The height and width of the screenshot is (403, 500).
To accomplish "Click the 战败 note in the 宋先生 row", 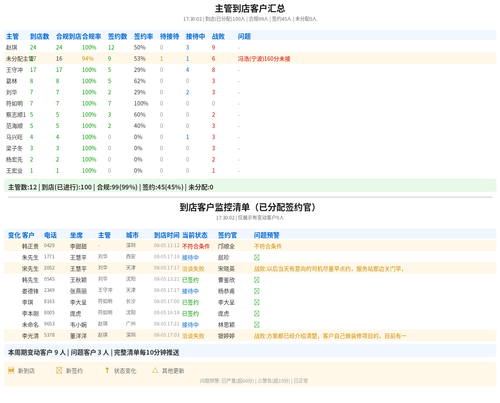I will (x=329, y=269).
